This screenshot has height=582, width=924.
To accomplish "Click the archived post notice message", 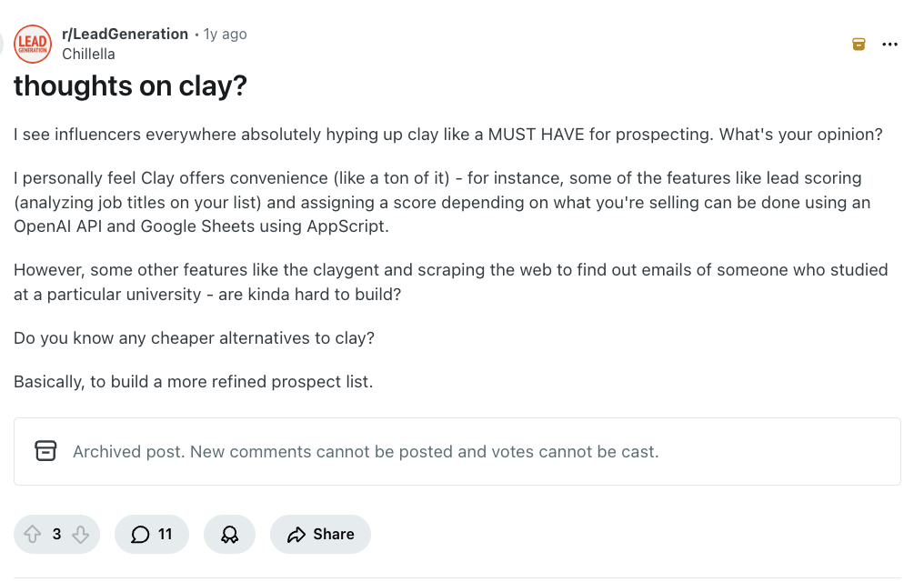I will click(365, 451).
